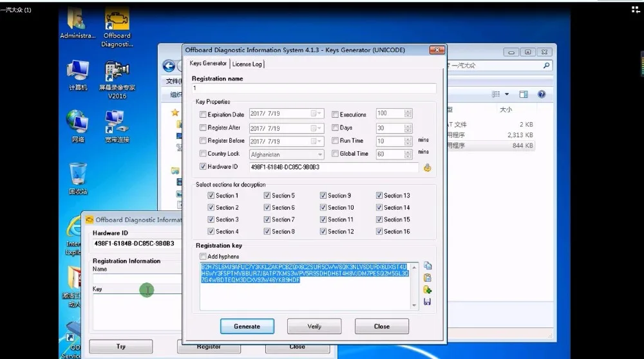
Task: Toggle Explorer preview pane icon
Action: [x=524, y=95]
